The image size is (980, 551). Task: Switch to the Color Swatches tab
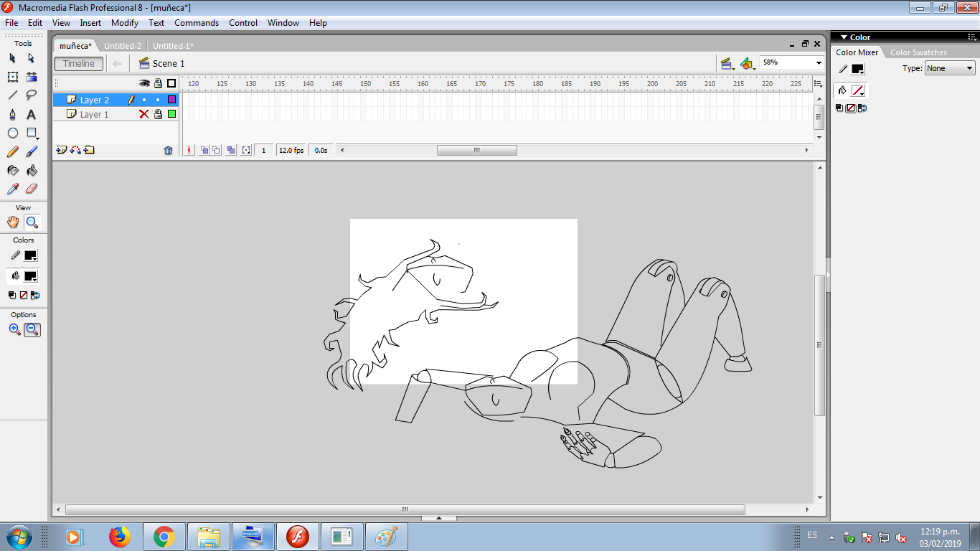(x=918, y=52)
